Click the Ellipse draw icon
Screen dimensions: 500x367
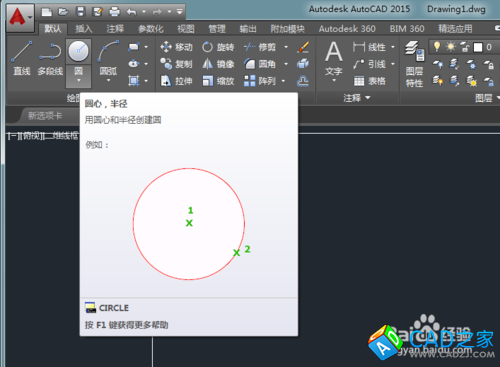coord(133,63)
